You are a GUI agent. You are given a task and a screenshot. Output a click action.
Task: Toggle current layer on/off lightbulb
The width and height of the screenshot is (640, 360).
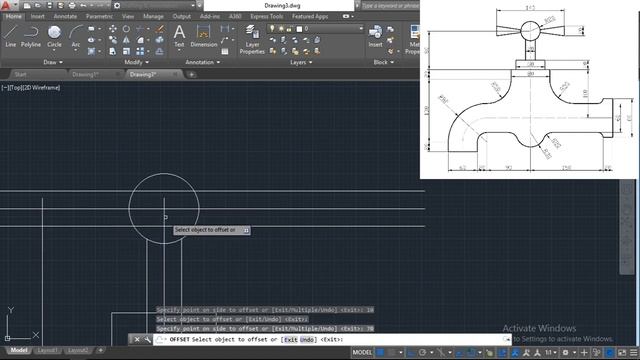272,29
